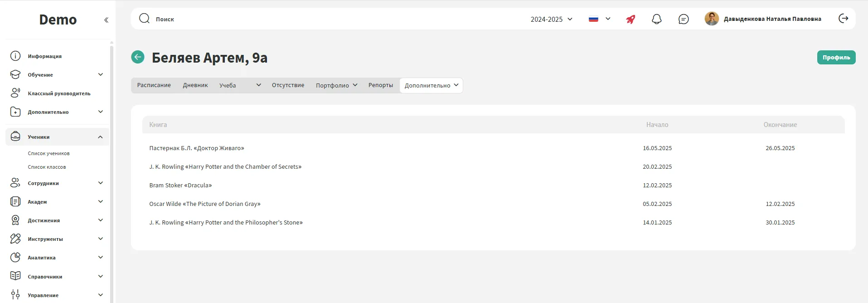Switch to the Отсутствие tab

[x=288, y=85]
